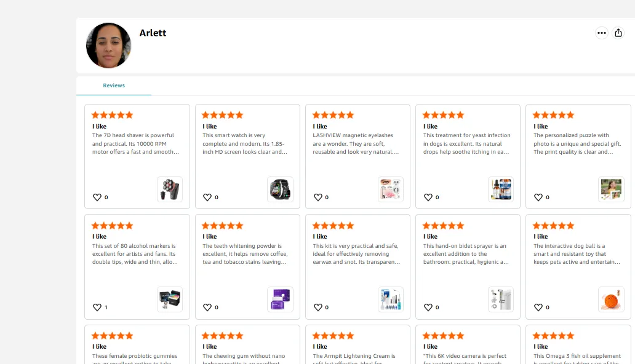Like the dog yeast infection treatment review
This screenshot has height=364, width=635.
click(x=428, y=197)
